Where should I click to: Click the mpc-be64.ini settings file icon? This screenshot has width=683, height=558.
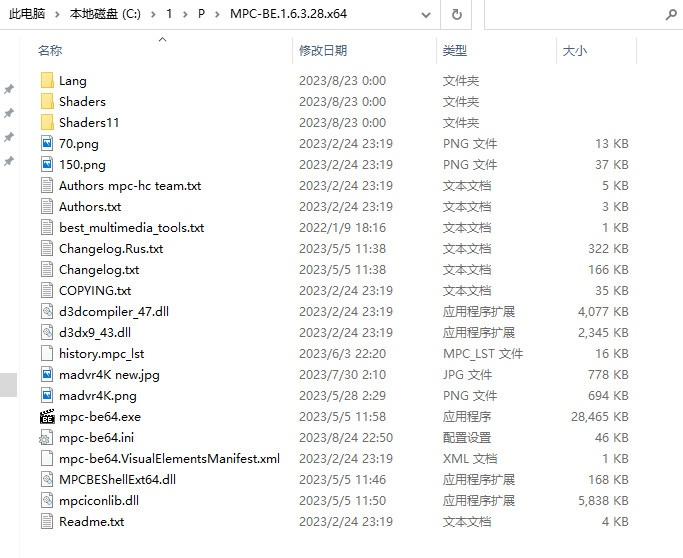pyautogui.click(x=46, y=437)
